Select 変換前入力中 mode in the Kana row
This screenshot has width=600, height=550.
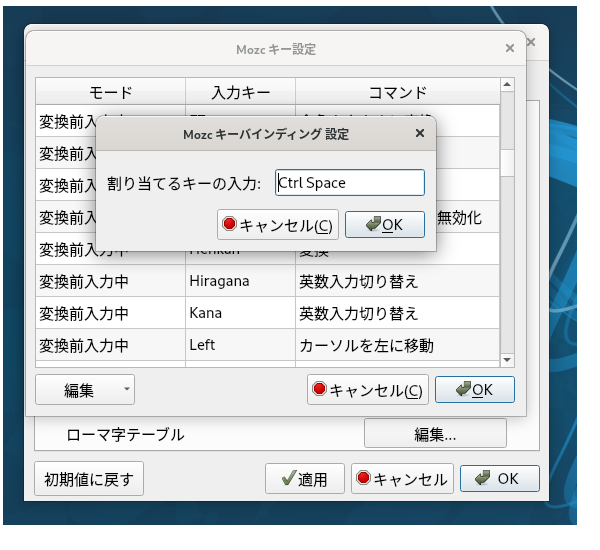click(x=111, y=313)
